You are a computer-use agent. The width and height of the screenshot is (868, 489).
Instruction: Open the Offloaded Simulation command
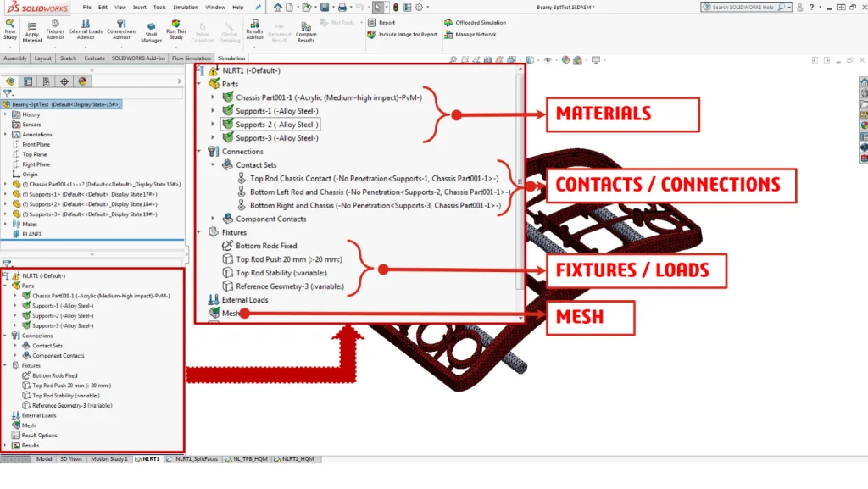click(475, 23)
